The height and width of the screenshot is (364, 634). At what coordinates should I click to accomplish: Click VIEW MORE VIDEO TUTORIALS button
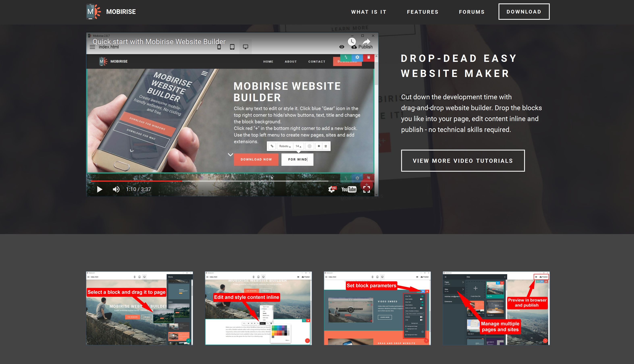click(x=463, y=161)
